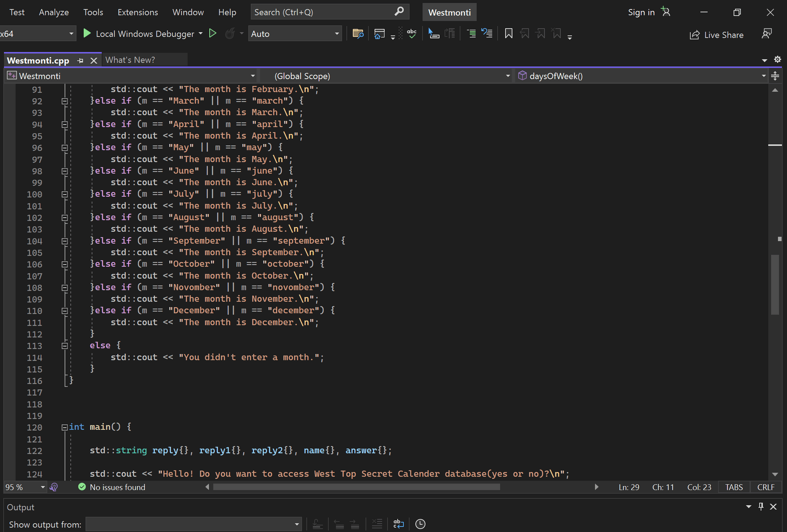The image size is (787, 532).
Task: Close the Westmonti.cpp tab
Action: coord(94,61)
